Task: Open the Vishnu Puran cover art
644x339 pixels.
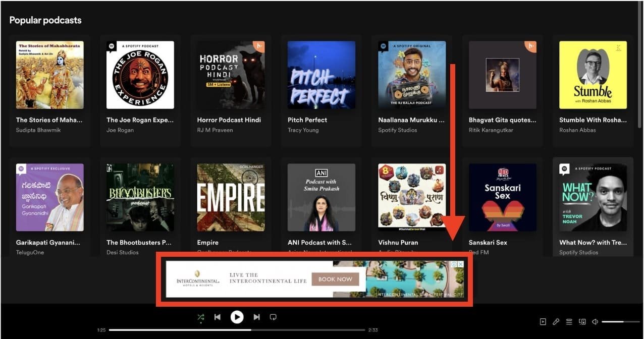Action: coord(412,197)
